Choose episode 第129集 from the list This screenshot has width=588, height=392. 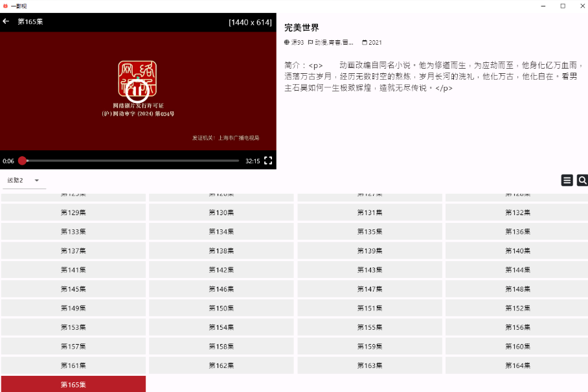pos(73,213)
